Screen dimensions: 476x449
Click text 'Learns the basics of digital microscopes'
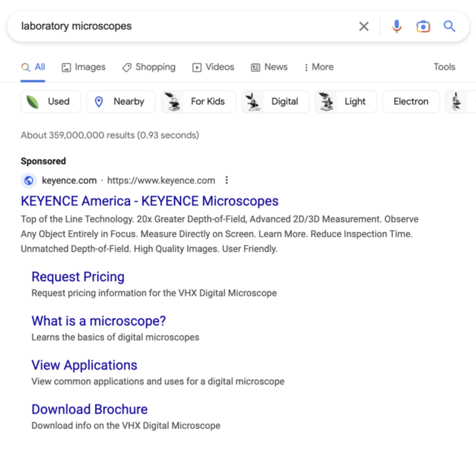pos(115,337)
